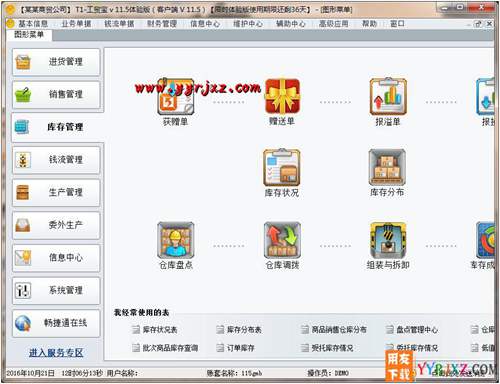
Task: Open the 订单库存 report
Action: click(236, 348)
